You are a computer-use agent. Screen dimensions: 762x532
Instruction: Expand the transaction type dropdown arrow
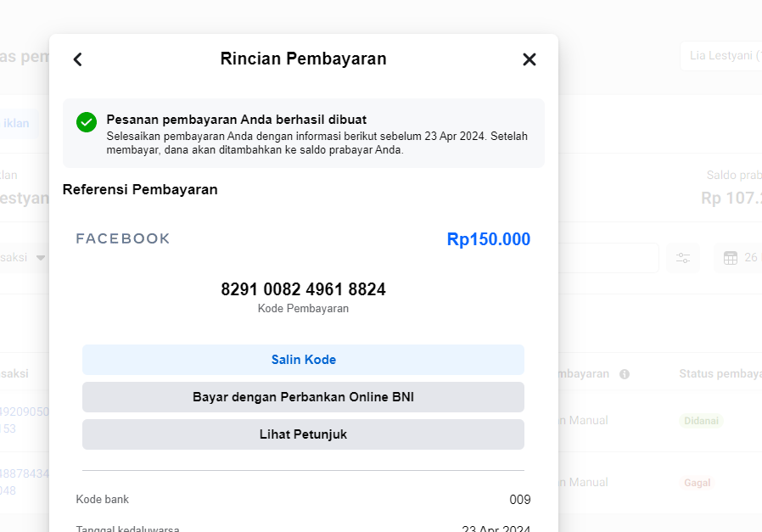click(41, 257)
